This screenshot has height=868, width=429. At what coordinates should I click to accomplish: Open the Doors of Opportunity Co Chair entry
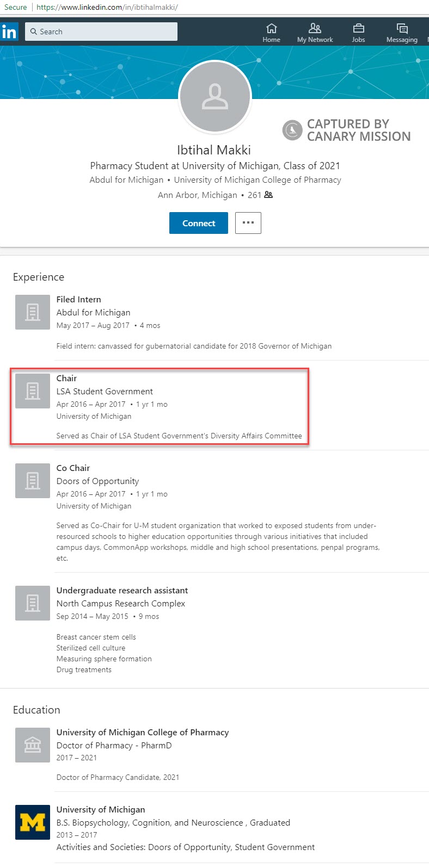pos(73,468)
